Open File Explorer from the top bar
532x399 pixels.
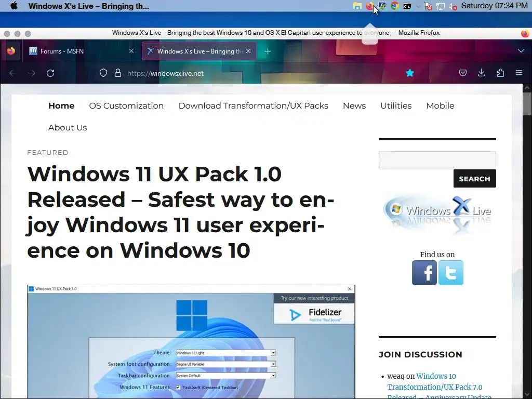point(357,6)
